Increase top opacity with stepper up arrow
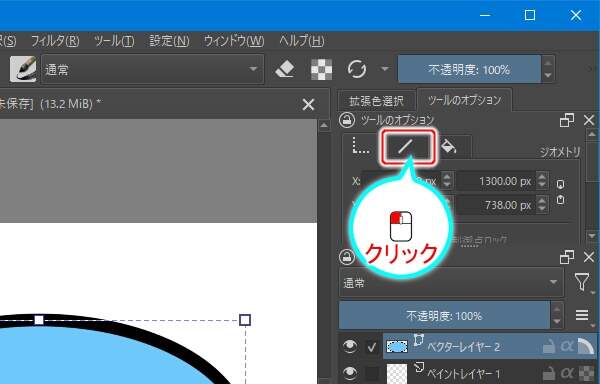600x384 pixels. [548, 63]
